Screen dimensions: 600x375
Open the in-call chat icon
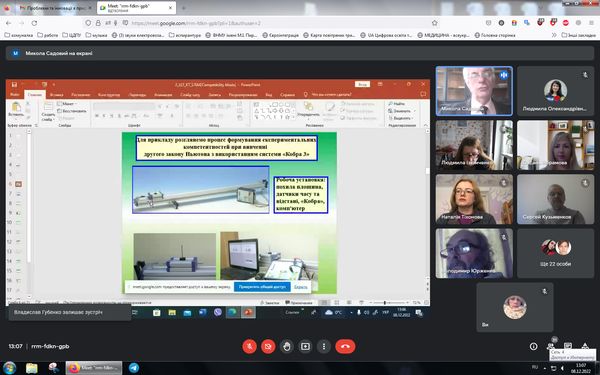(x=568, y=346)
